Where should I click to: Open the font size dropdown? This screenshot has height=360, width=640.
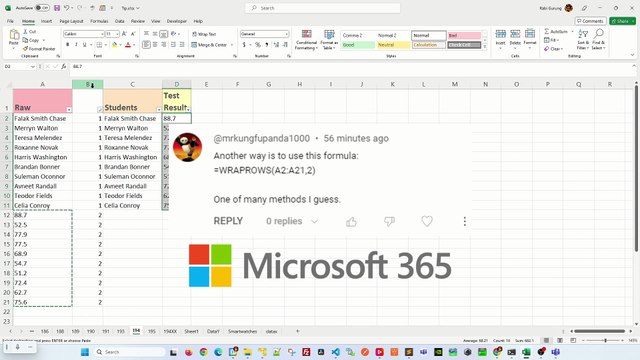[x=117, y=34]
